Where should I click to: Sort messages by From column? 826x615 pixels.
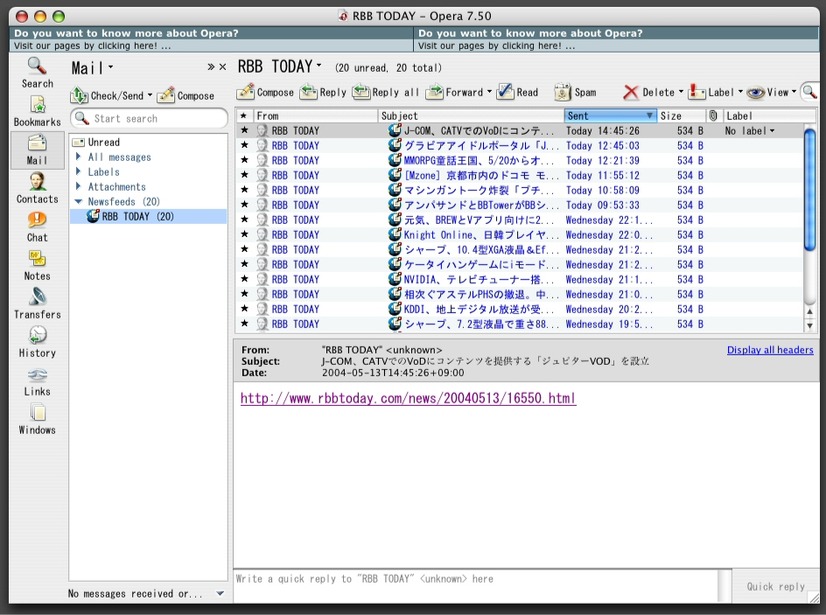click(315, 115)
